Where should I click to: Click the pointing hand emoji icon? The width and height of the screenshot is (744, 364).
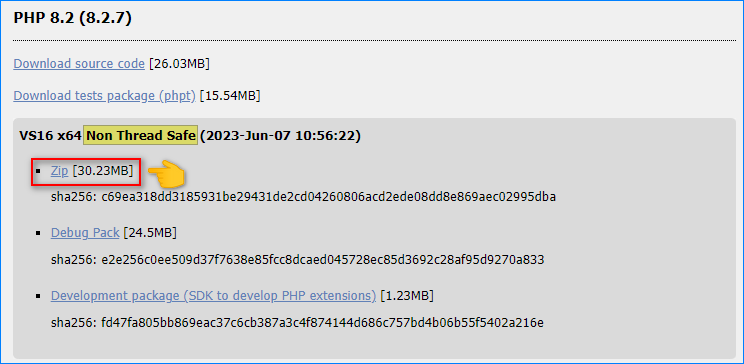click(x=165, y=173)
